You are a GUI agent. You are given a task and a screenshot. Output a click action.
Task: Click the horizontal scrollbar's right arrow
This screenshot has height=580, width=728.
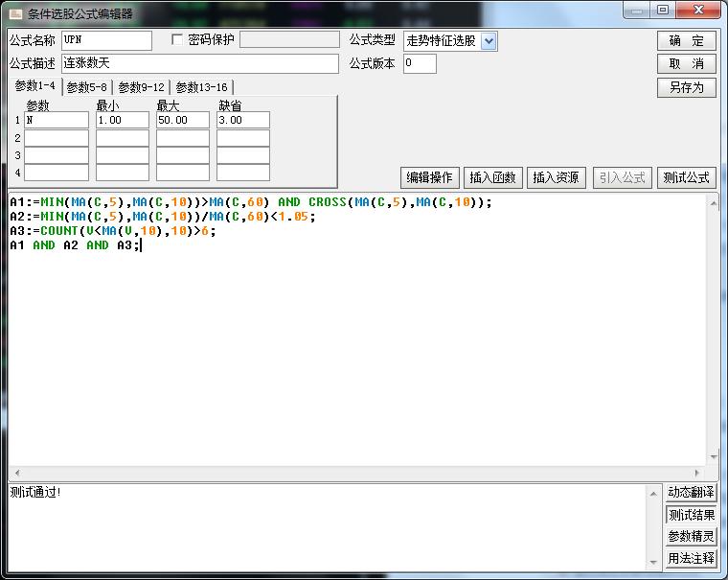click(x=697, y=473)
